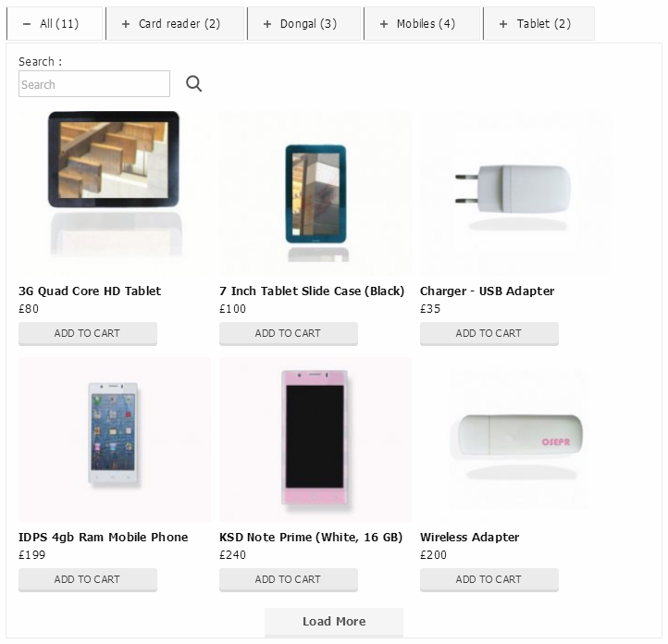
Task: Open the 7 Inch Tablet Slide Case image
Action: (x=315, y=193)
